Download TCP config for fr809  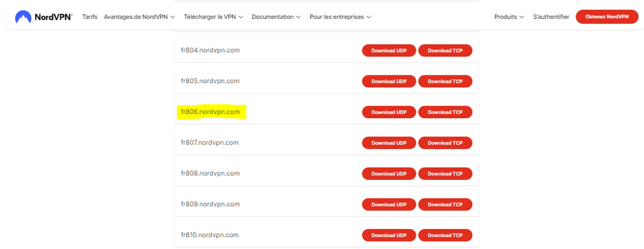(x=445, y=204)
